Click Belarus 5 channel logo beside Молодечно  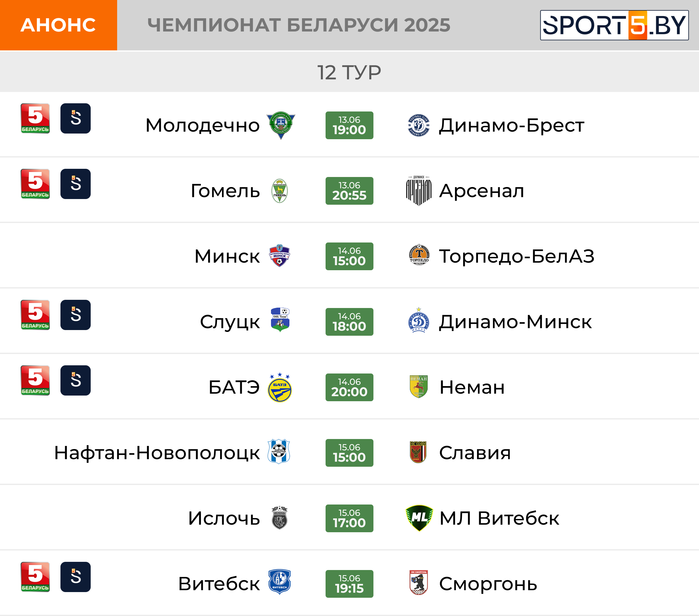[x=35, y=118]
